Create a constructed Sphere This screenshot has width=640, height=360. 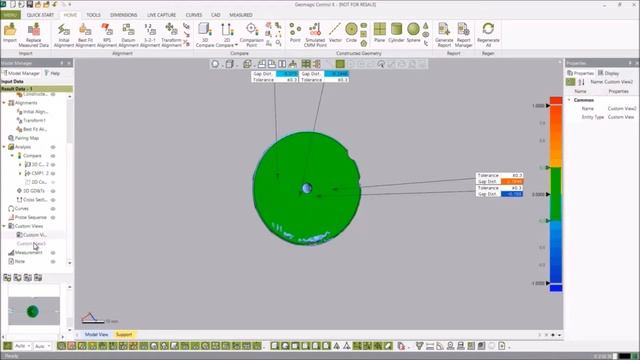tap(413, 33)
